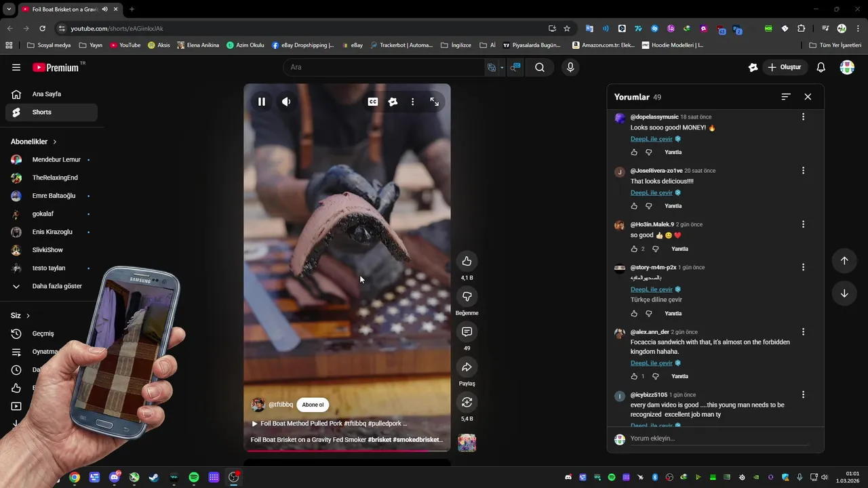Open Spotify from the Windows taskbar

194,477
